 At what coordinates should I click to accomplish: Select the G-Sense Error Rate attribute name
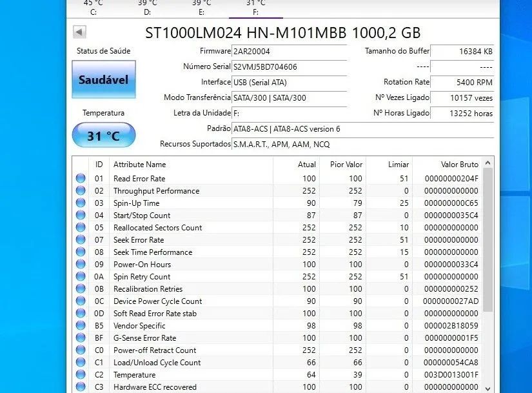[145, 338]
